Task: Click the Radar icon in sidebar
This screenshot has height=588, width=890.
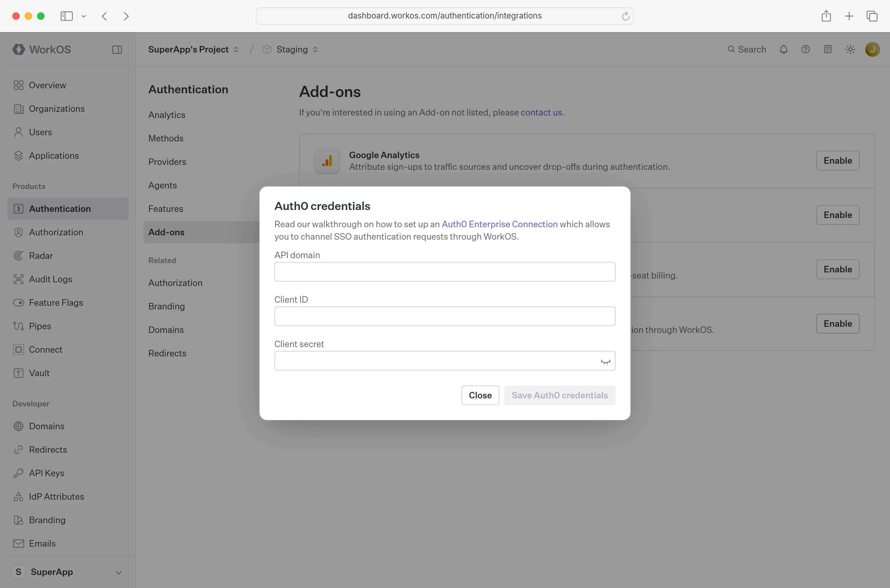Action: [x=18, y=256]
